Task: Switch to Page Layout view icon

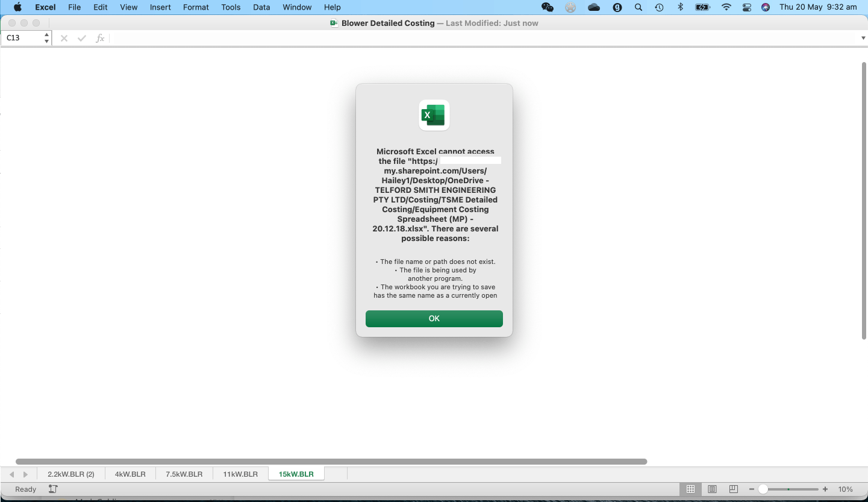Action: coord(712,489)
